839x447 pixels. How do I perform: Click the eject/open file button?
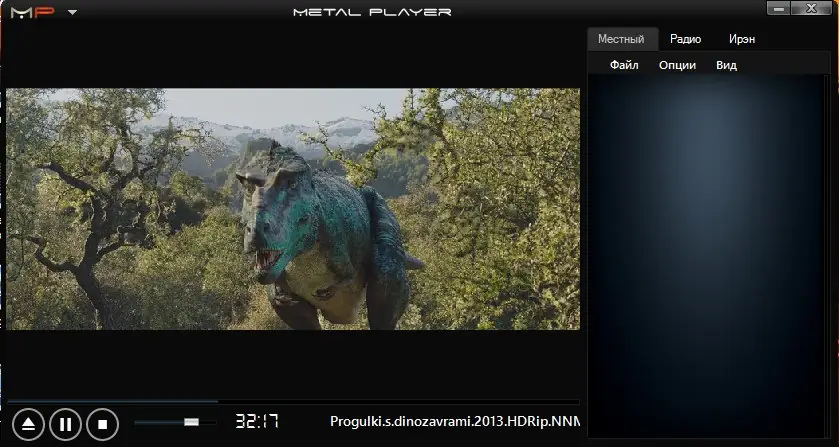pyautogui.click(x=28, y=425)
